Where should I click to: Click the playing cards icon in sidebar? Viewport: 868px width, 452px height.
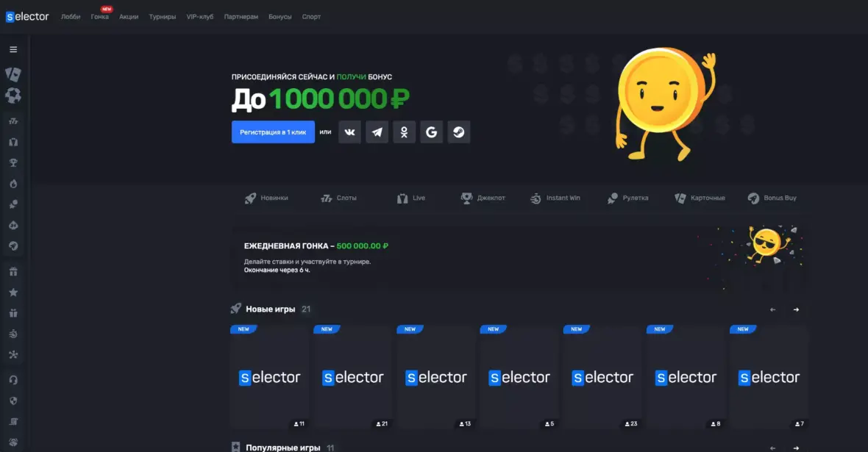click(x=13, y=73)
